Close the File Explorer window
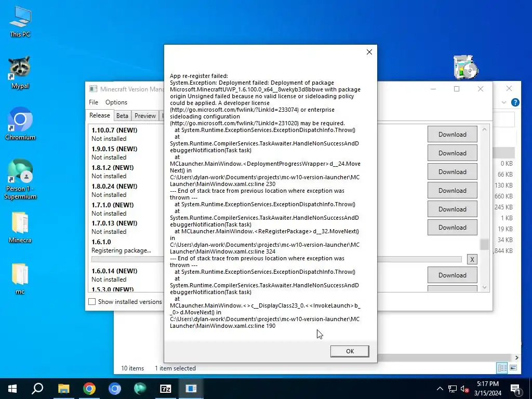 point(509,88)
